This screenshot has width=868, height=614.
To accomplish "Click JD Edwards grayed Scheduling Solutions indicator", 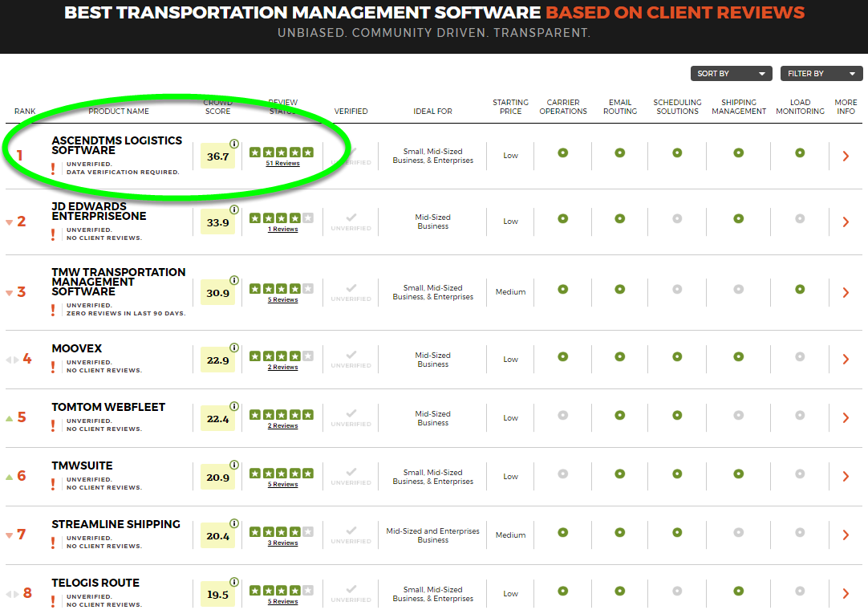I will click(x=677, y=218).
